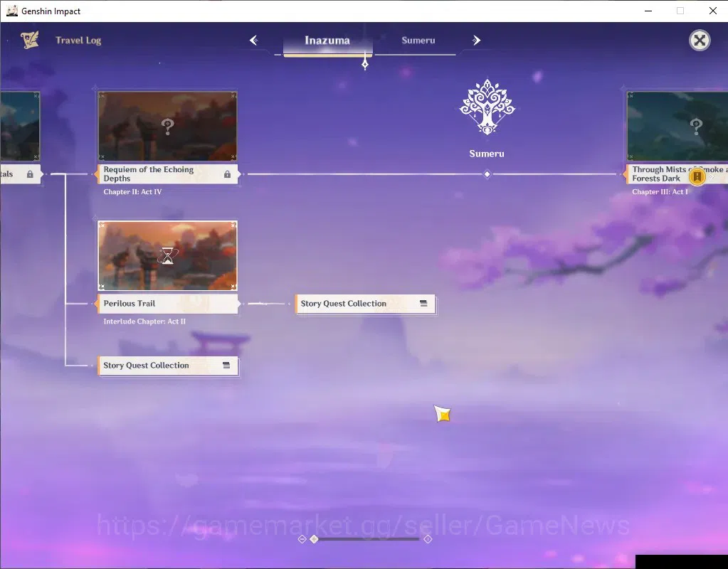Open Story Quest Collection beside Perilous Trail

[365, 304]
